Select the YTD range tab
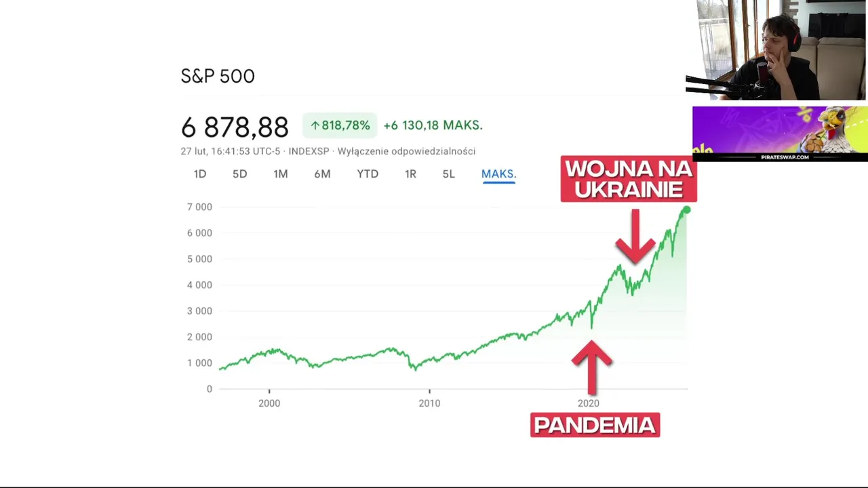This screenshot has width=868, height=488. 368,174
